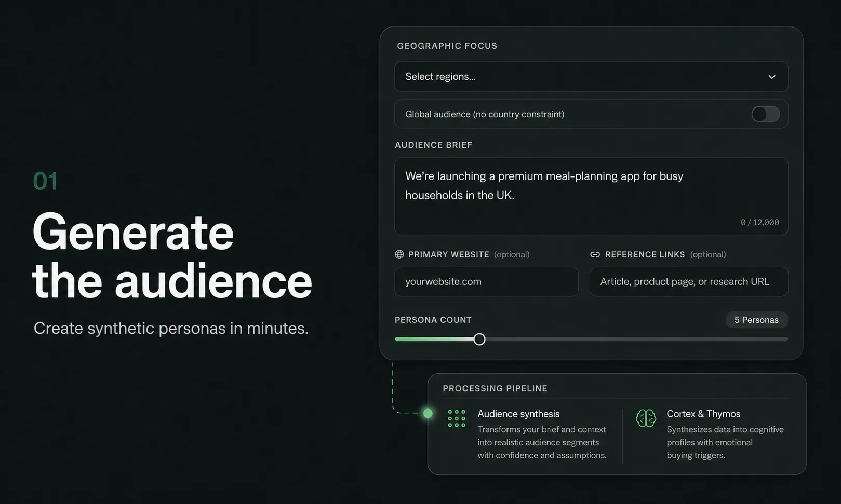The width and height of the screenshot is (841, 504).
Task: Click the Synthesizes data into cognitive profiles description
Action: [725, 442]
